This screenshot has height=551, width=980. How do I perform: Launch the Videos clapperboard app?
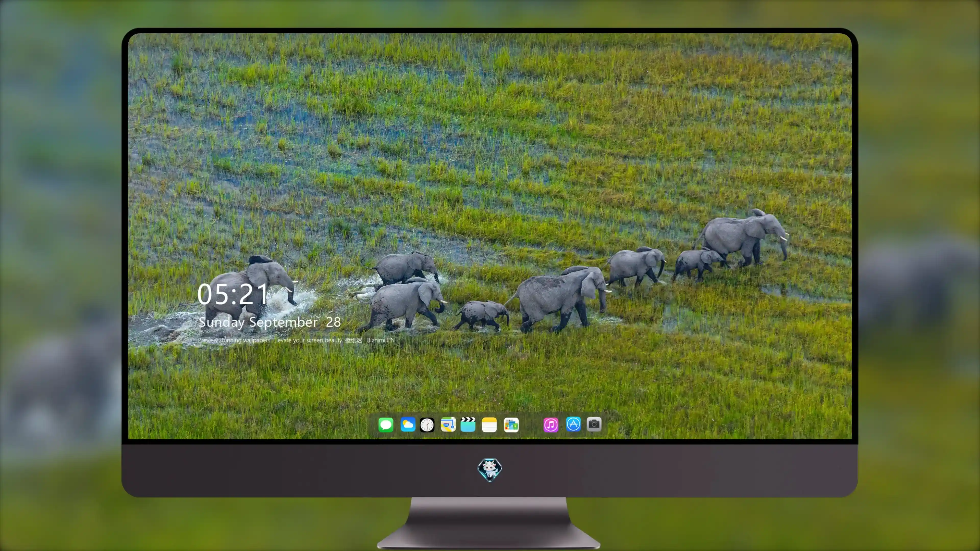pos(468,424)
